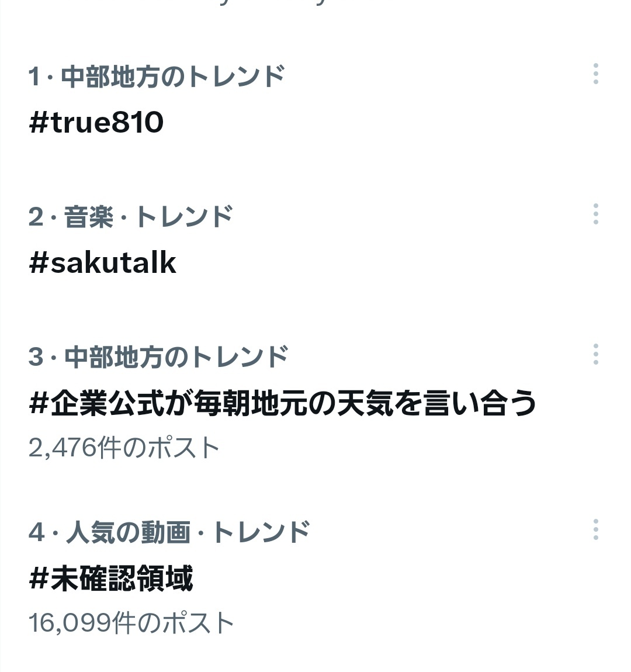Screen dimensions: 631x672
Task: Tap 中部地方のトレンド label of the third trend
Action: pos(176,356)
